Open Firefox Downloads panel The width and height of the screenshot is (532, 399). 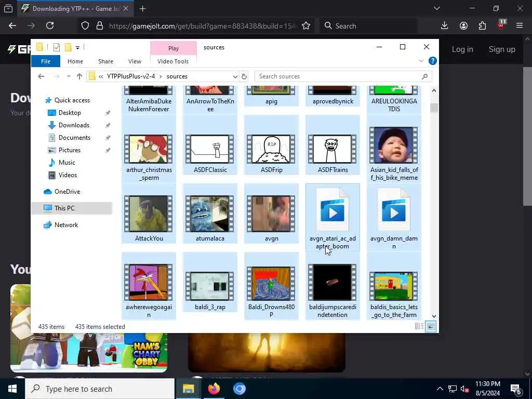click(x=445, y=26)
